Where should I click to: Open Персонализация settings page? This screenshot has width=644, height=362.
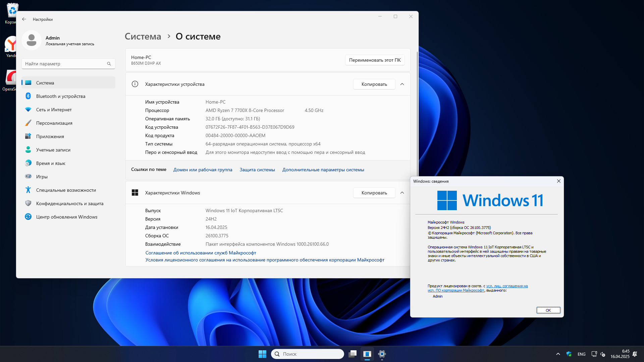coord(54,123)
